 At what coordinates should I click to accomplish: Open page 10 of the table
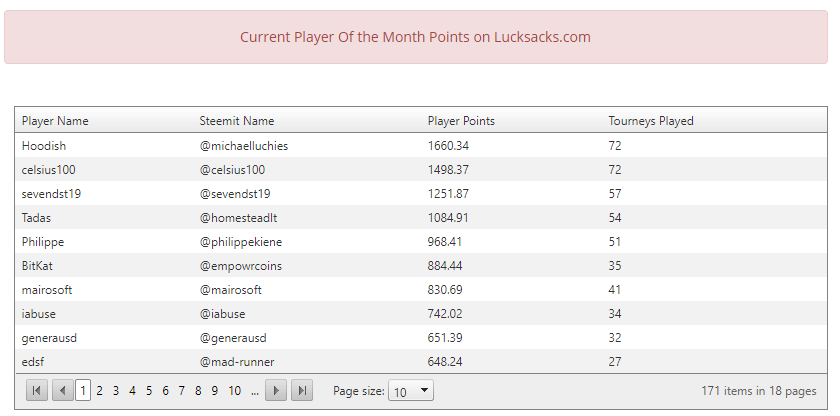pos(235,391)
